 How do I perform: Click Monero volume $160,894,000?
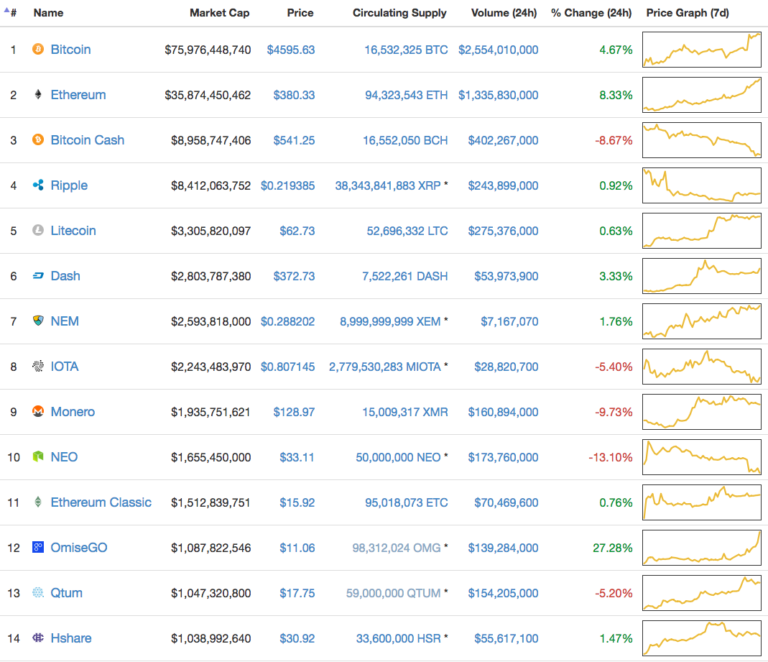[503, 412]
